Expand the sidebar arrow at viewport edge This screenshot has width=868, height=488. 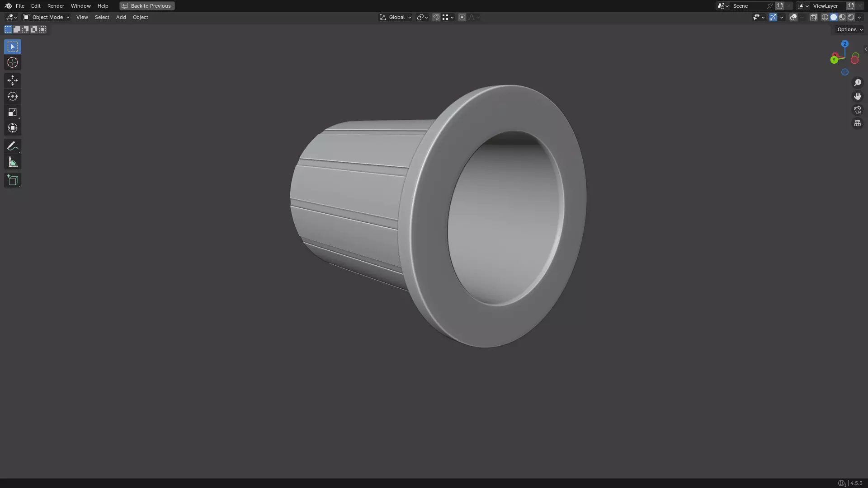pos(865,49)
